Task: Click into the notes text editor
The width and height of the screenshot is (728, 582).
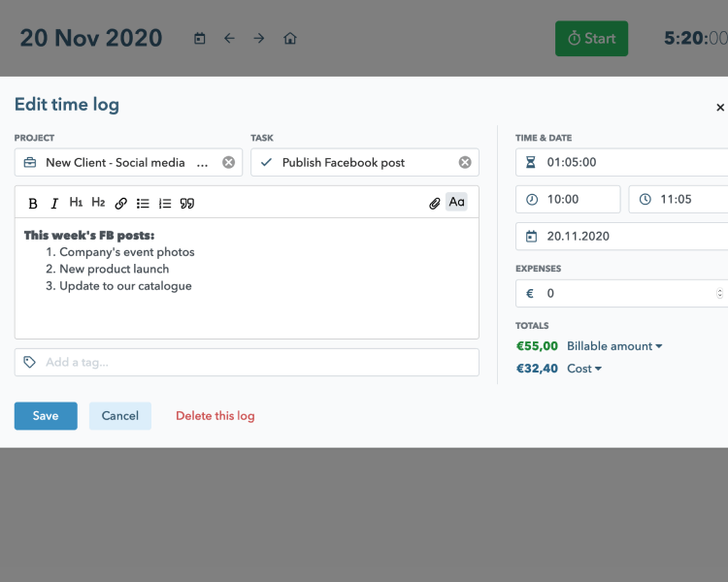Action: click(x=247, y=278)
